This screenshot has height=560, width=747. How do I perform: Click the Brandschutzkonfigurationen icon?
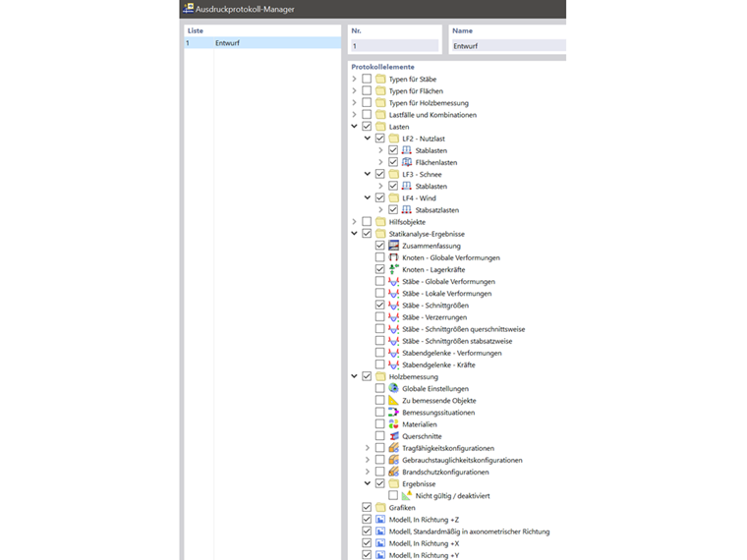(x=393, y=472)
